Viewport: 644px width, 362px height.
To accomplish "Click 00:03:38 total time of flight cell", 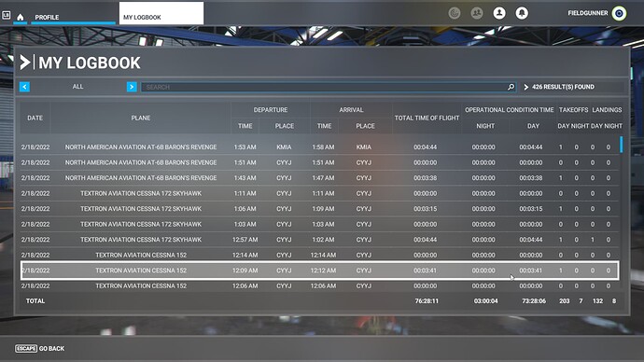I will [x=425, y=177].
